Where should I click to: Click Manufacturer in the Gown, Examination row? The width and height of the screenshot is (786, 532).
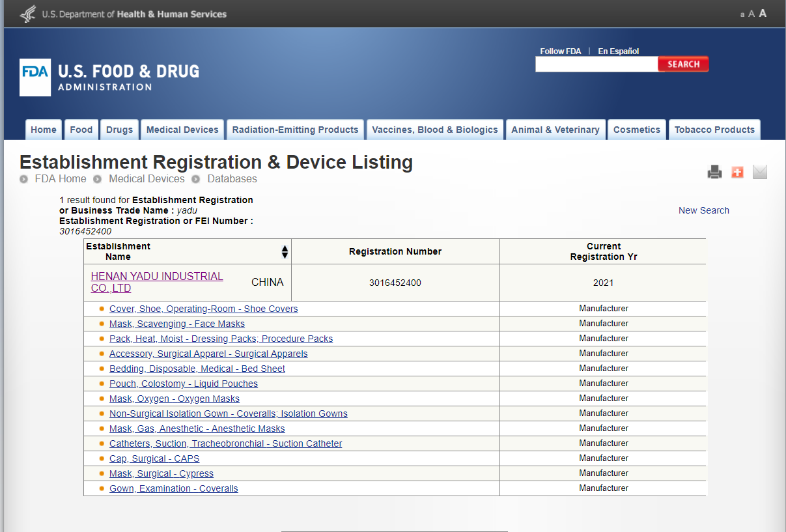604,488
